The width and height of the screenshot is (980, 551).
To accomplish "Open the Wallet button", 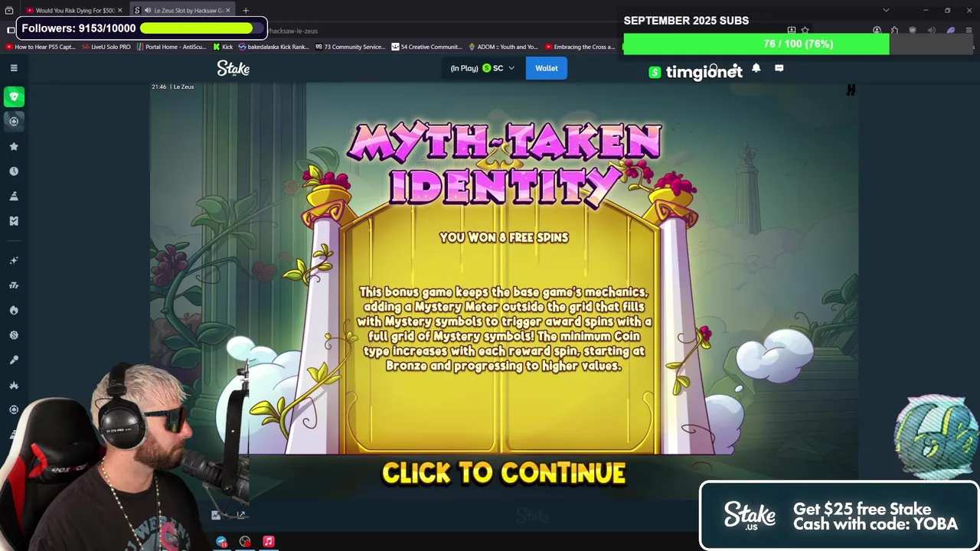I will pyautogui.click(x=547, y=68).
